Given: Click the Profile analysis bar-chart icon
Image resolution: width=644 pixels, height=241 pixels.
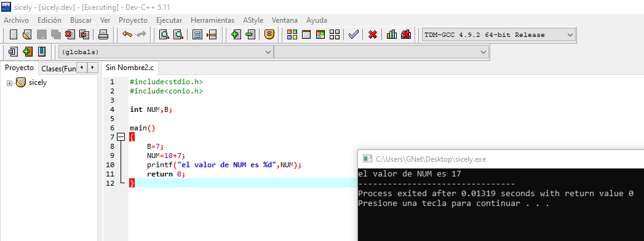Looking at the screenshot, I should (x=392, y=34).
